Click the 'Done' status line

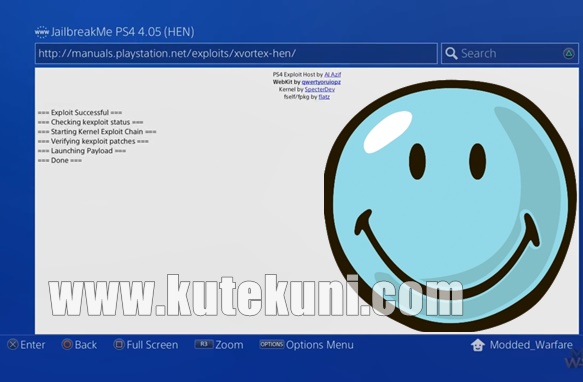click(x=60, y=160)
